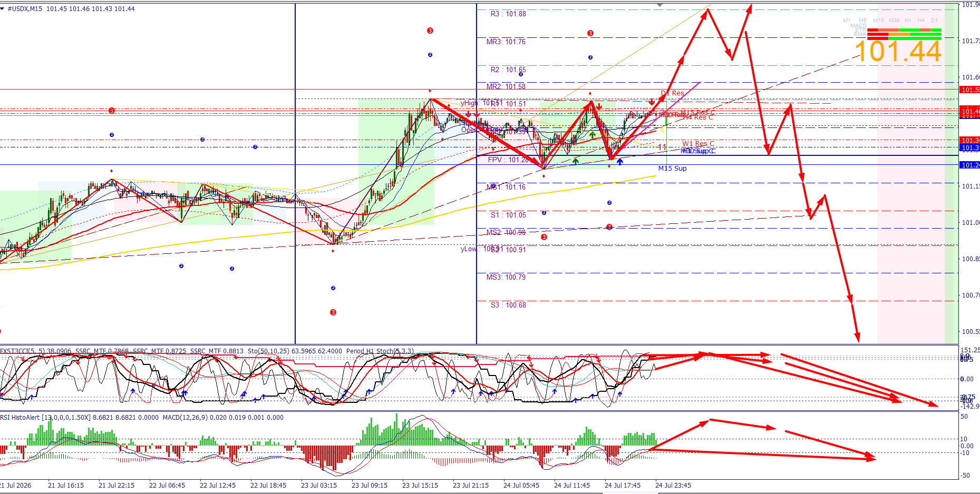Click the Sto(50,10,25) indicator label
Viewport: 980px width, 494px height.
click(x=294, y=351)
